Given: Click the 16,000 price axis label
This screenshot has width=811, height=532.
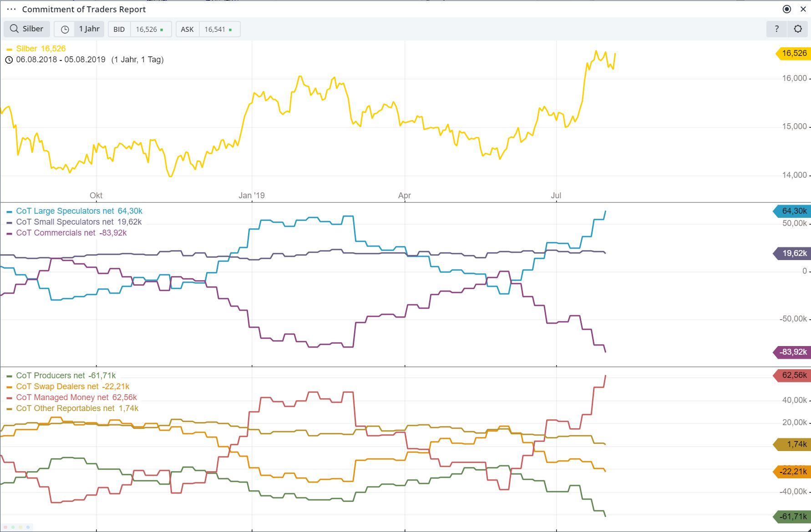Looking at the screenshot, I should (x=795, y=78).
